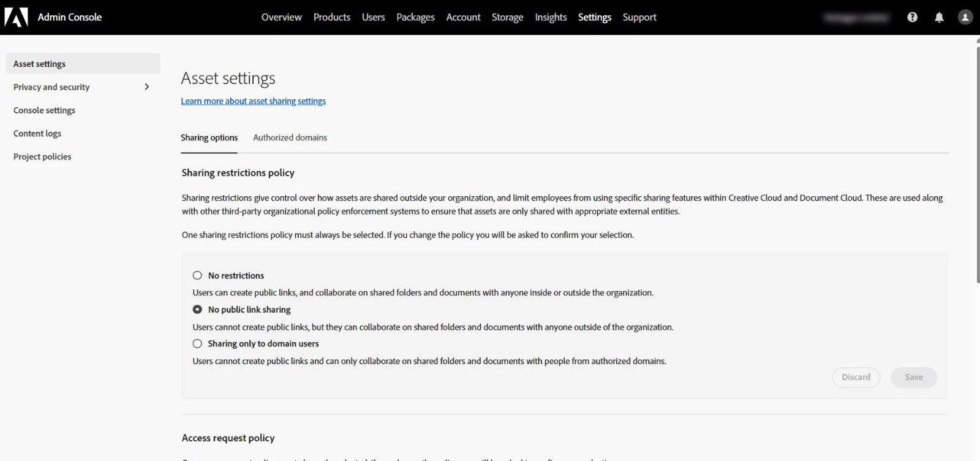980x461 pixels.
Task: Click the page vertical scrollbar
Action: [978, 159]
